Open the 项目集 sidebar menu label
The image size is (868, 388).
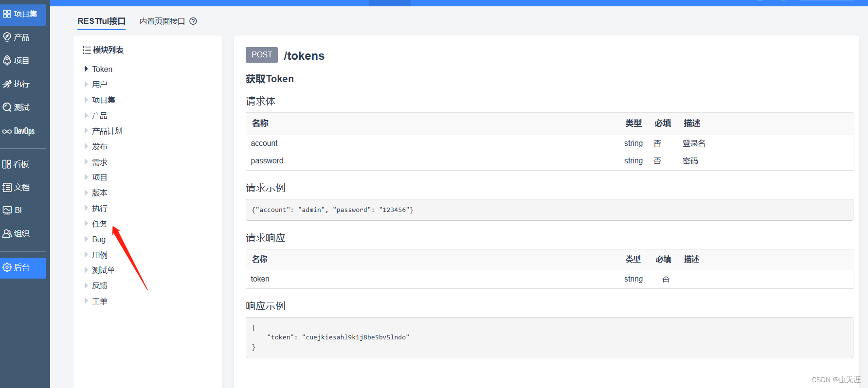pos(26,14)
